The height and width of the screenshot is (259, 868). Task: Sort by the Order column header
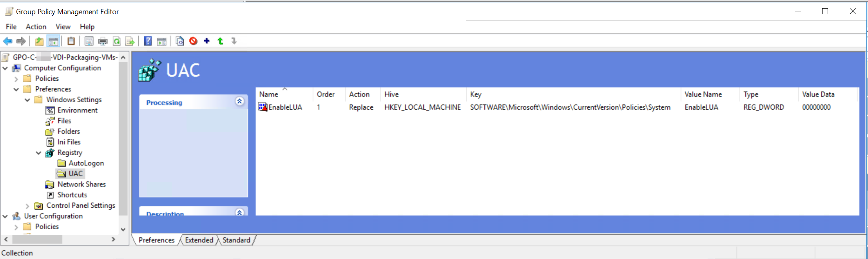click(329, 94)
